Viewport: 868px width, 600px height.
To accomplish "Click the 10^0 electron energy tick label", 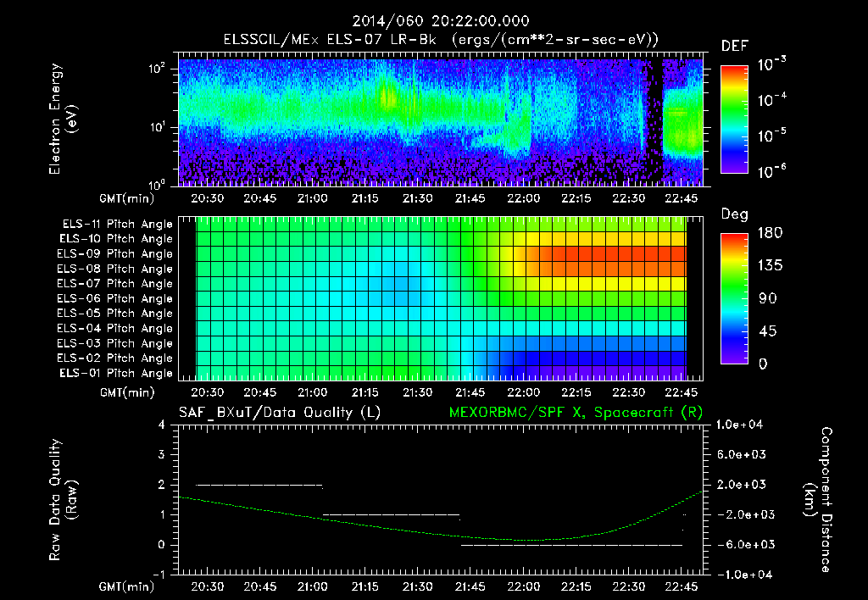I will tap(156, 184).
